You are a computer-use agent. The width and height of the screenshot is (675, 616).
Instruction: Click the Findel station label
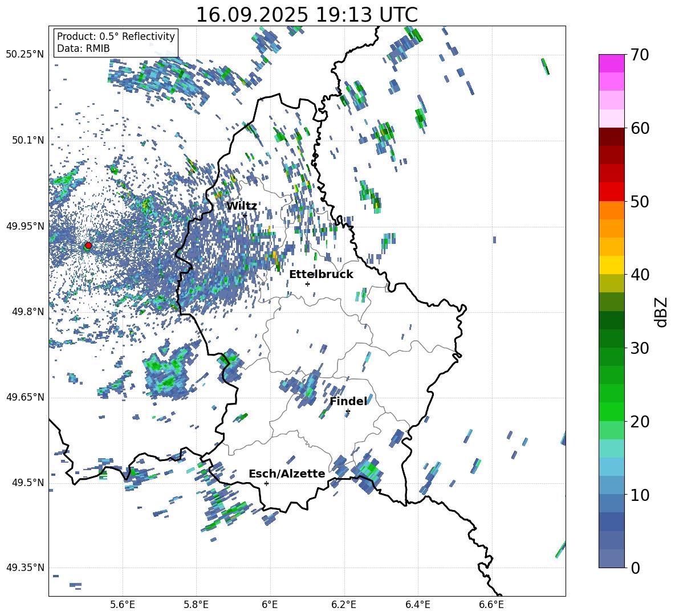click(348, 401)
